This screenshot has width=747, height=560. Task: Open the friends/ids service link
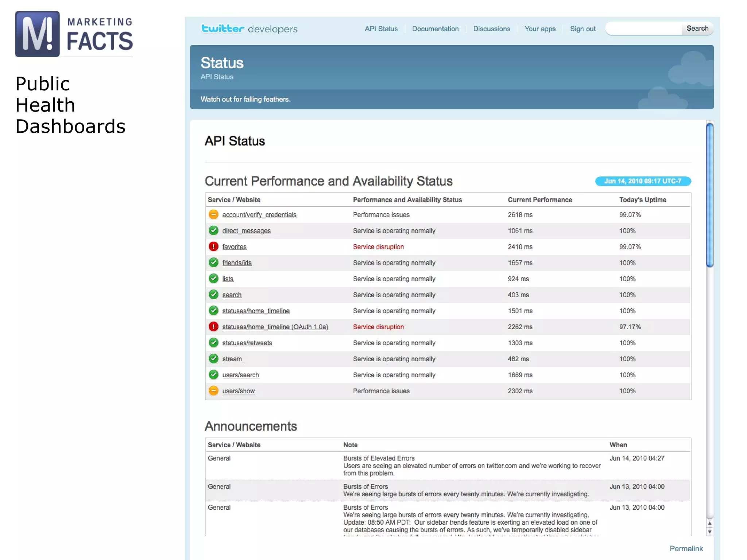(237, 263)
